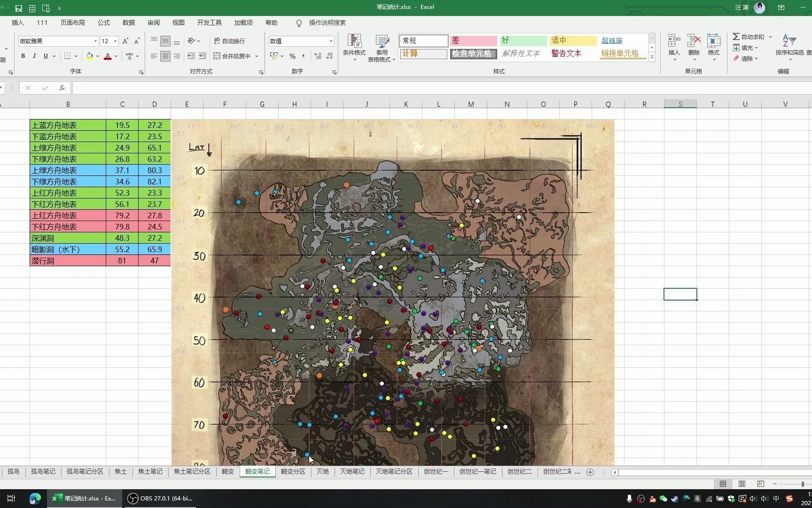Click text orientation icon
812x508 pixels.
point(191,41)
